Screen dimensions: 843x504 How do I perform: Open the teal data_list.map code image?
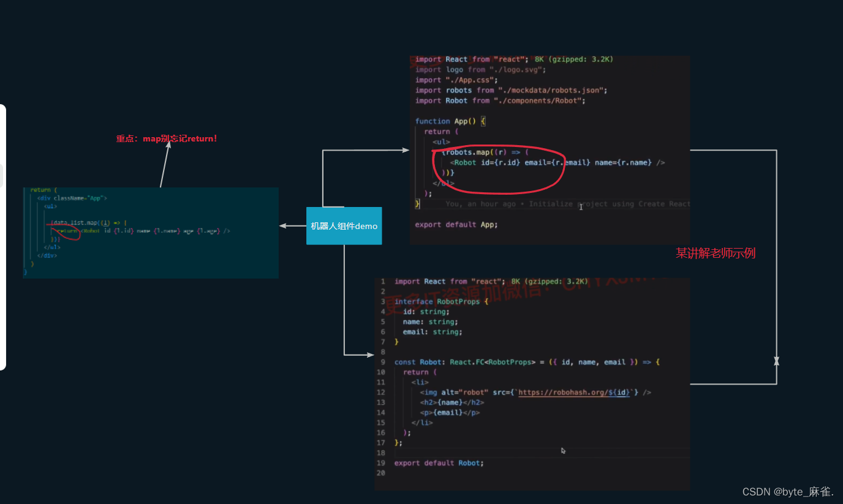click(x=151, y=233)
